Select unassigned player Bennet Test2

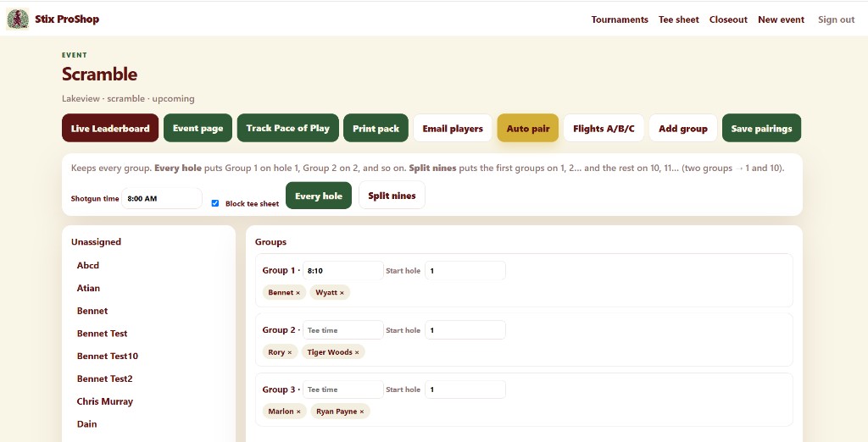tap(104, 379)
